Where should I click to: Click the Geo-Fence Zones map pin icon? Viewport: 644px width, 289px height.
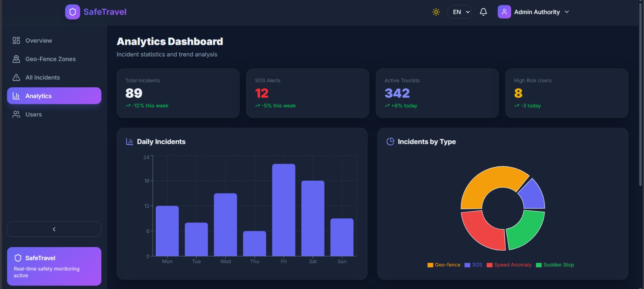click(16, 59)
